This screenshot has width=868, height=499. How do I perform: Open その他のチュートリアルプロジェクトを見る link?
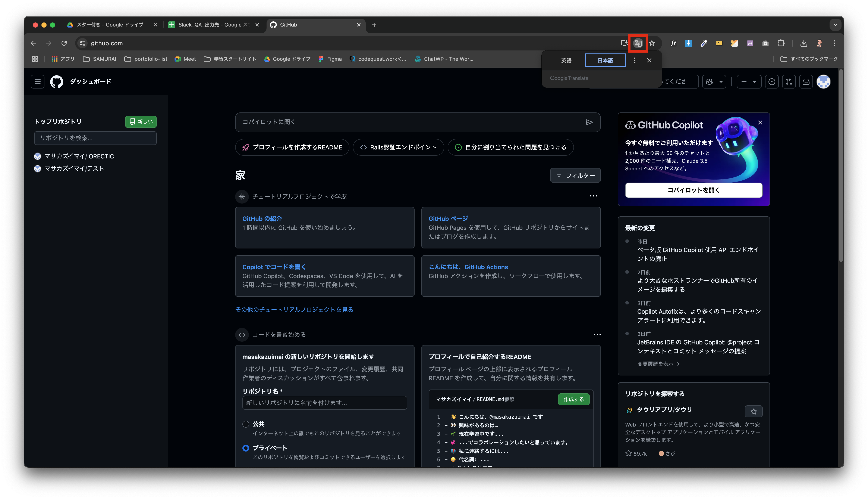pos(294,310)
